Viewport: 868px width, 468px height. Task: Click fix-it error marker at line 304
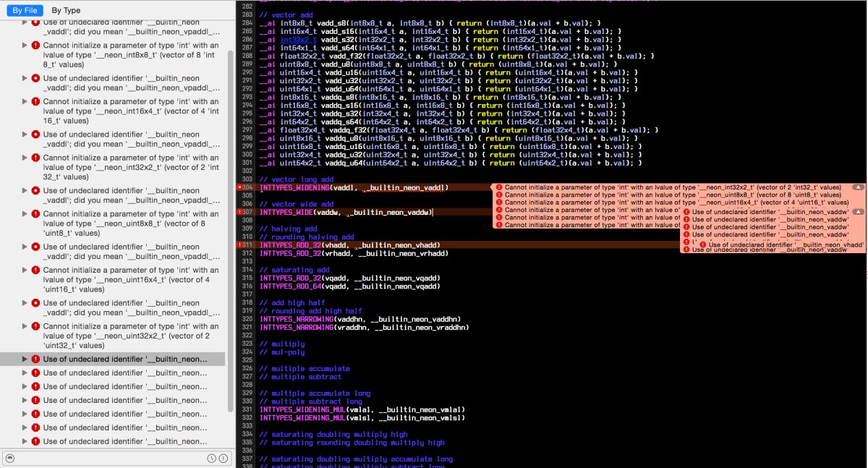tap(240, 187)
